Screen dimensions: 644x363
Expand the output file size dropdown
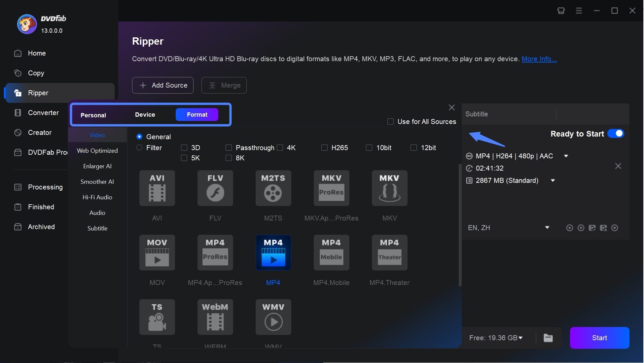click(x=552, y=180)
